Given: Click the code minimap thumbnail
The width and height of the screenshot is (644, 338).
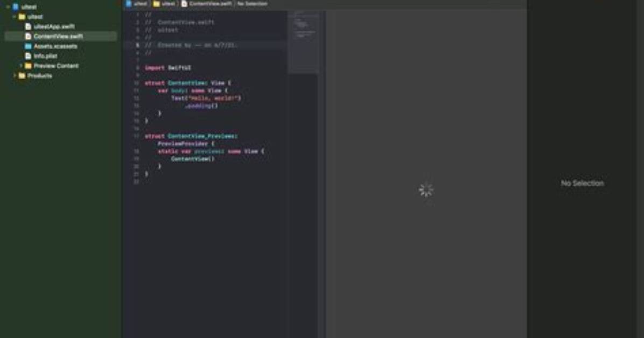Looking at the screenshot, I should (x=303, y=43).
